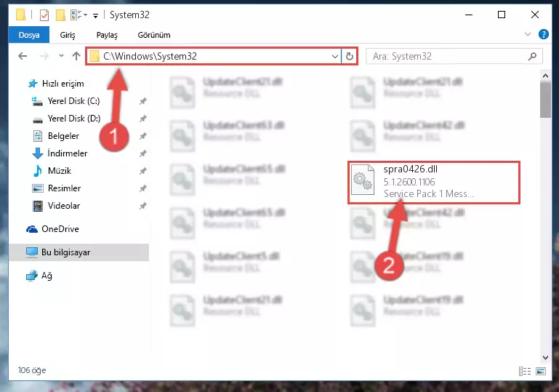Click the vertical scrollbar thumb

(545, 100)
